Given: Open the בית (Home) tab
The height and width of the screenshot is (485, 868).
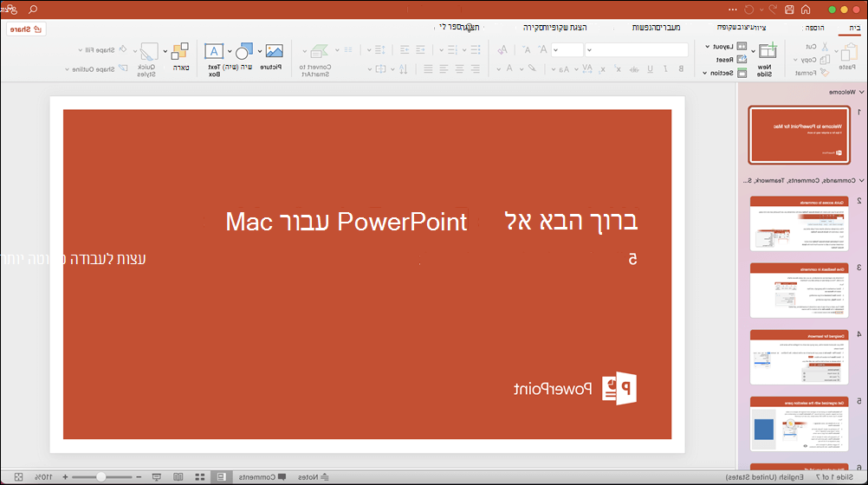Looking at the screenshot, I should (855, 27).
